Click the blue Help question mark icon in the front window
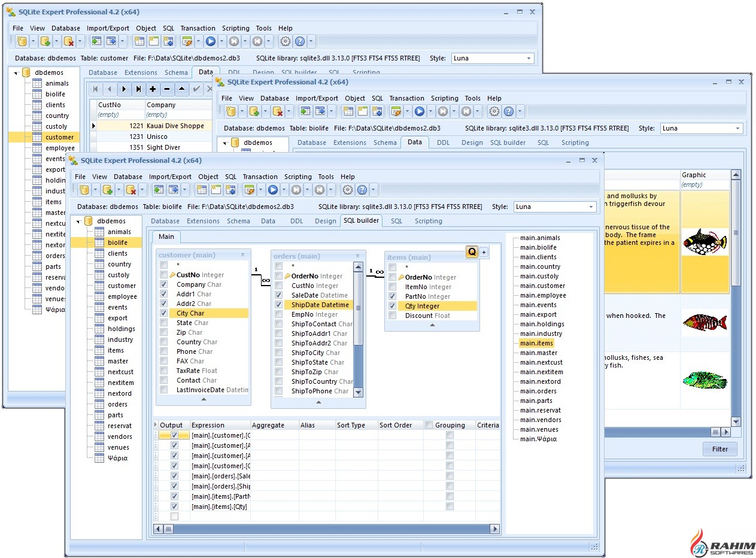The height and width of the screenshot is (558, 756). [362, 190]
